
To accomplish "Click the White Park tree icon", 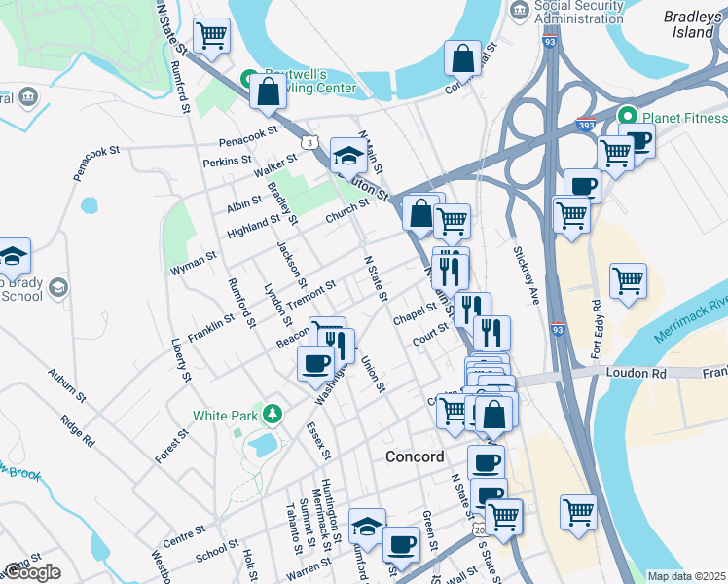I will tap(273, 414).
